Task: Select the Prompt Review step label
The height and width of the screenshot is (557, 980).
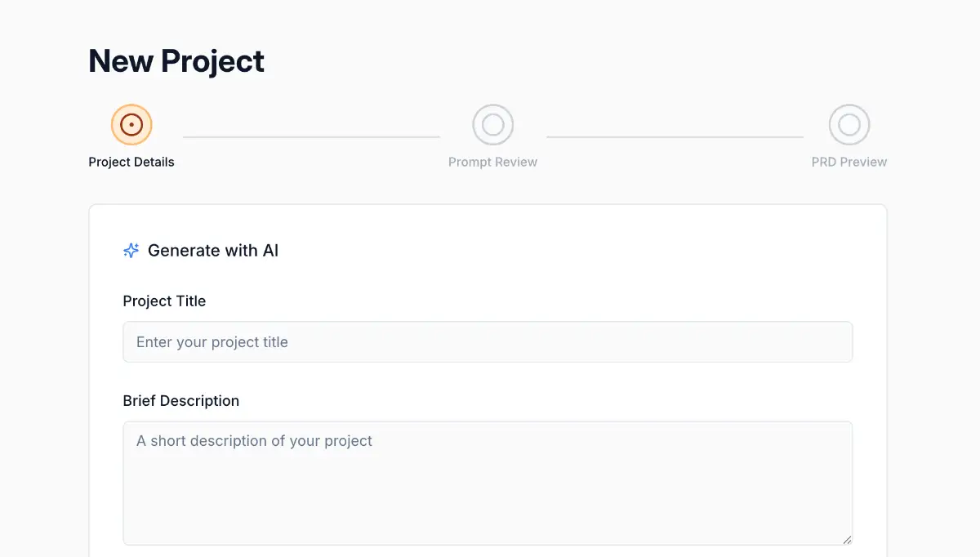Action: point(492,162)
